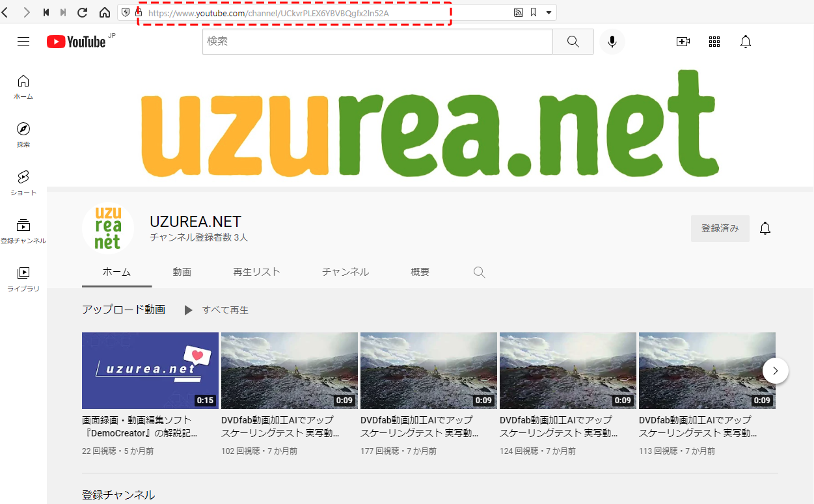The width and height of the screenshot is (814, 504).
Task: Click the UZUREA.NET channel name
Action: (x=195, y=221)
